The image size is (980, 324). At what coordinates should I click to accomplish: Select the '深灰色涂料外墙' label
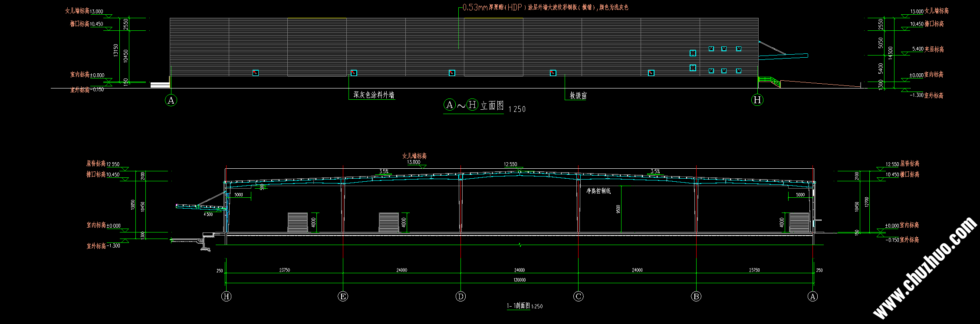[374, 95]
